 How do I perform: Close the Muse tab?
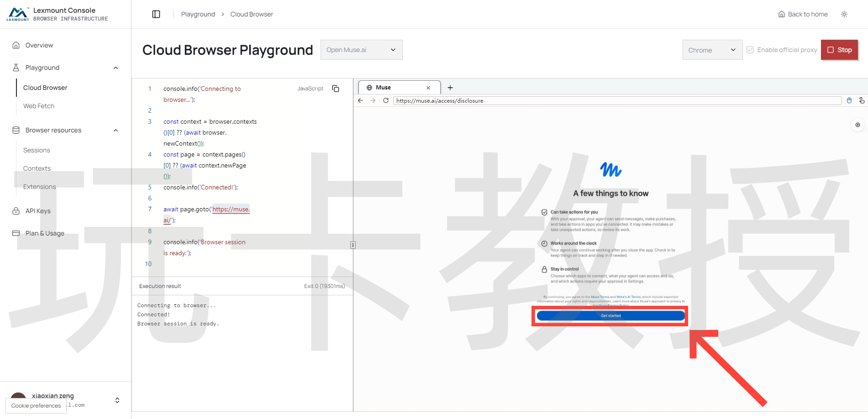428,88
